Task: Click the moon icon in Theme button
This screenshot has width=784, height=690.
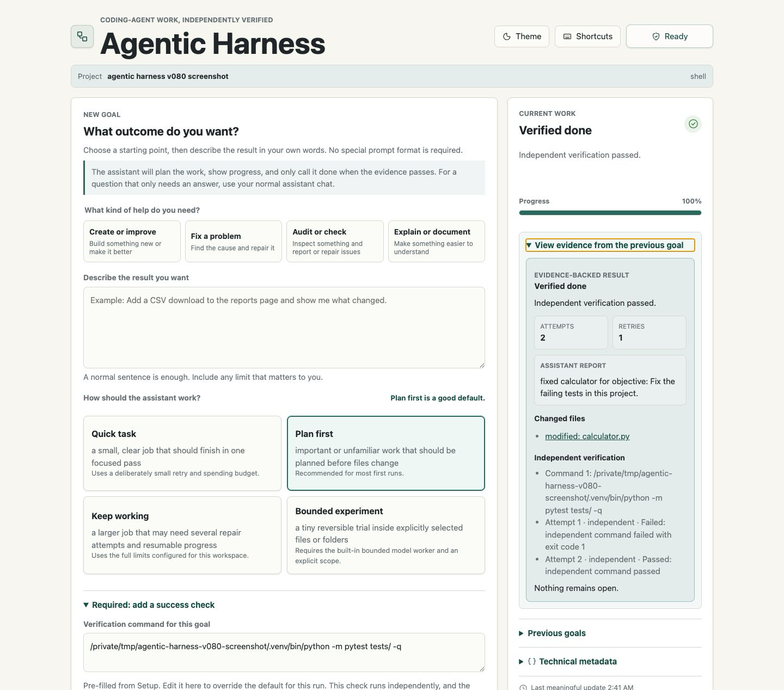Action: point(507,36)
